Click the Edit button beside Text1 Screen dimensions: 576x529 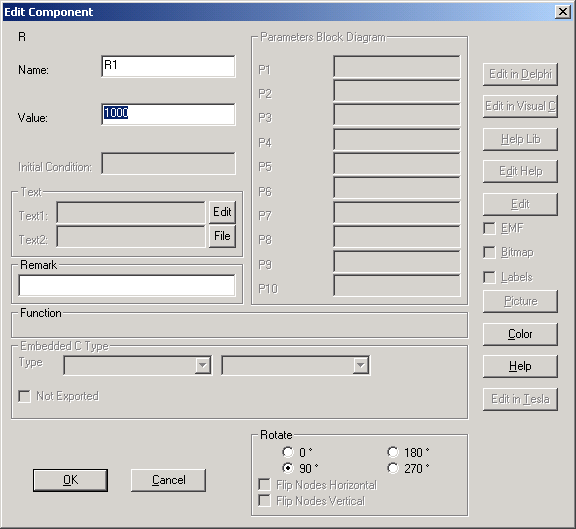tap(222, 212)
